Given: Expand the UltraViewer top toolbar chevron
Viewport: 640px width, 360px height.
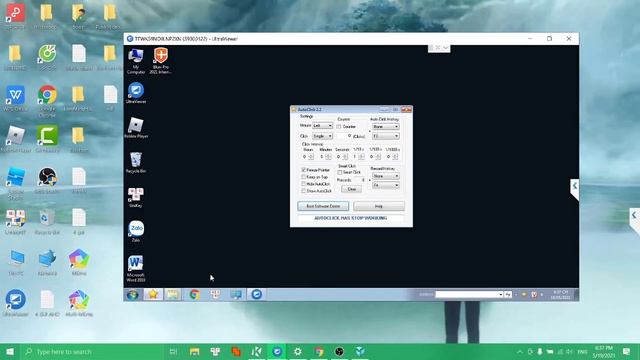Looking at the screenshot, I should [x=445, y=48].
